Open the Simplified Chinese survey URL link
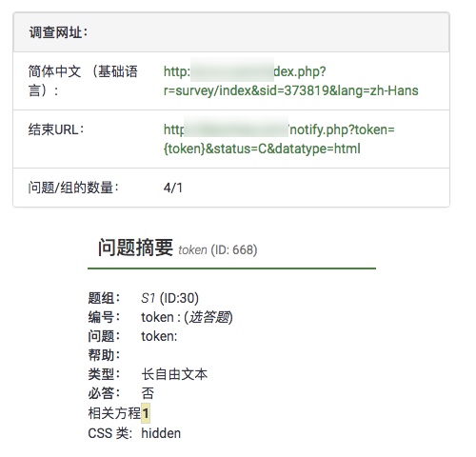Image resolution: width=476 pixels, height=457 pixels. click(290, 81)
